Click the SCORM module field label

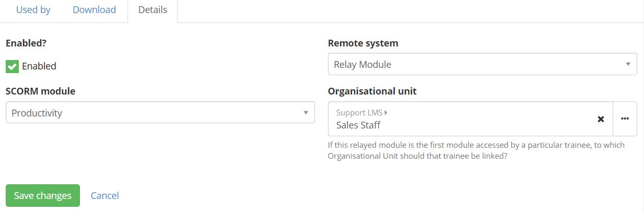(x=40, y=91)
